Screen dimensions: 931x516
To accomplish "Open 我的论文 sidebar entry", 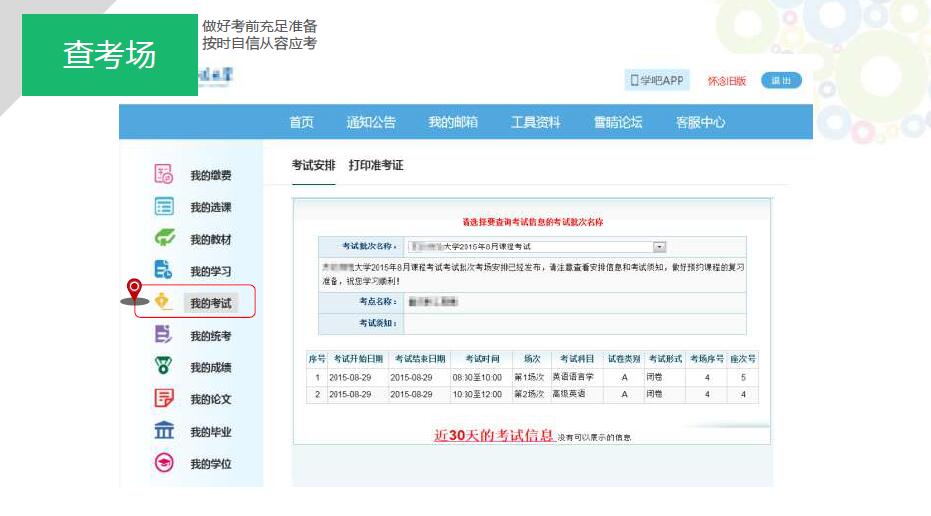I will (211, 400).
